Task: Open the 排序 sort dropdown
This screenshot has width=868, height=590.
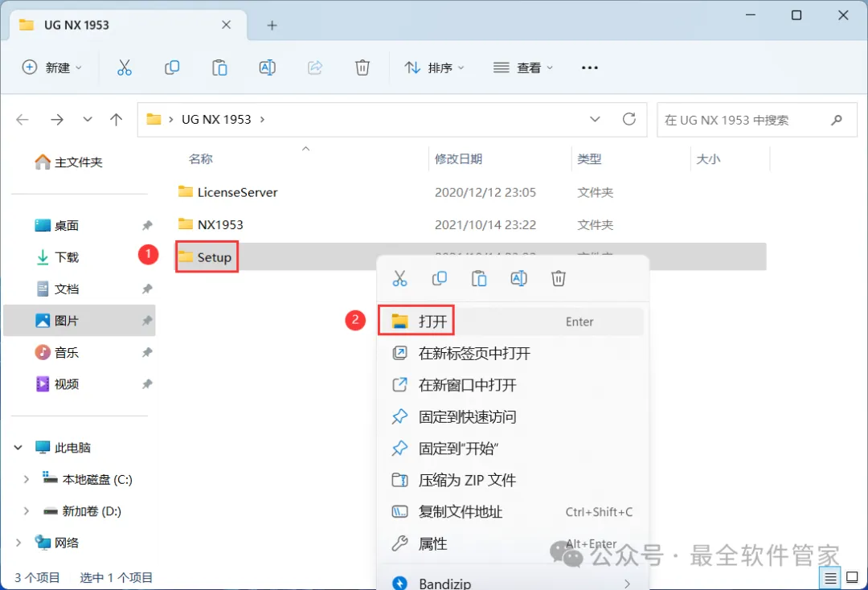Action: tap(435, 68)
